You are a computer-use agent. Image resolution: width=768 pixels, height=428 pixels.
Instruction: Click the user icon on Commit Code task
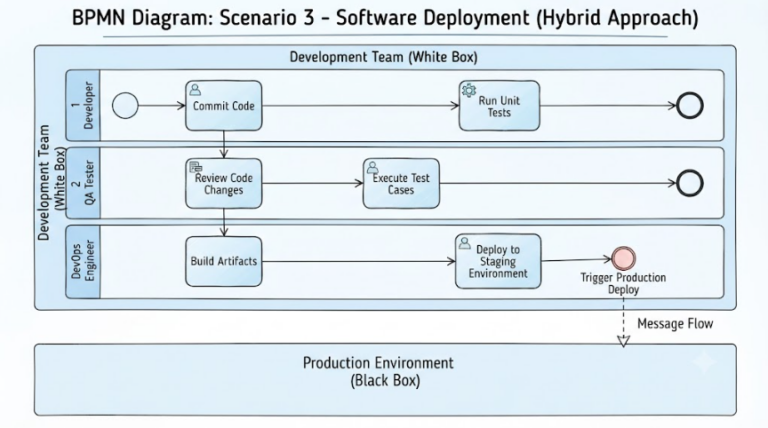pos(195,90)
